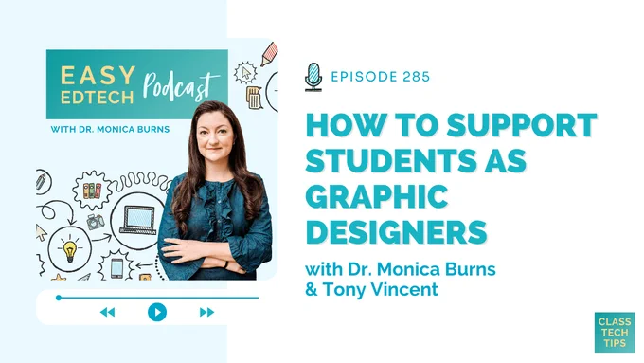Click the audio progress track line
Viewport: 644px width, 363px height.
pyautogui.click(x=158, y=298)
